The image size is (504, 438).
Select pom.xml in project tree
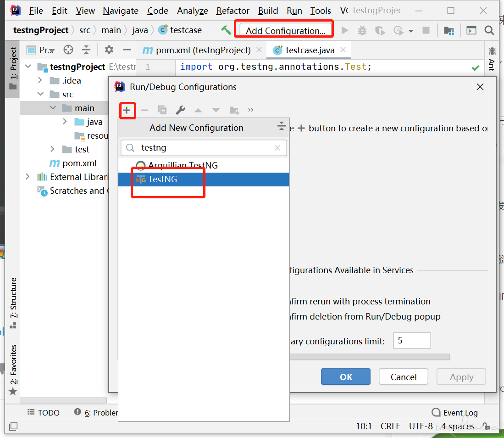73,163
